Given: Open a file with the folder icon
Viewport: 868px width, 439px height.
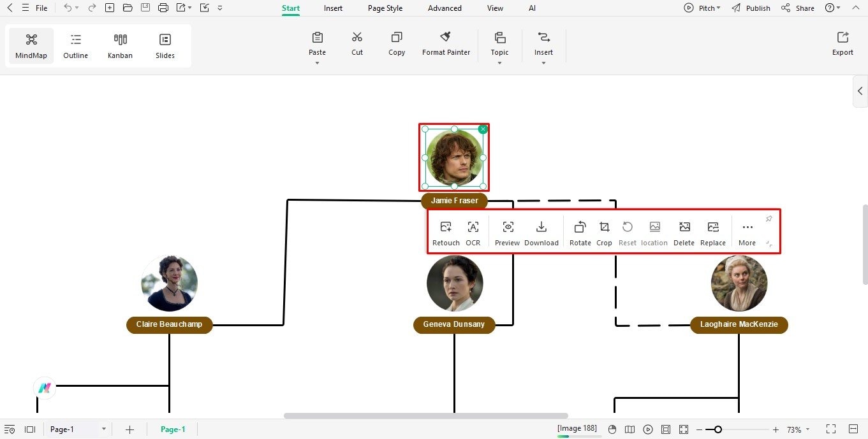Looking at the screenshot, I should pyautogui.click(x=128, y=8).
